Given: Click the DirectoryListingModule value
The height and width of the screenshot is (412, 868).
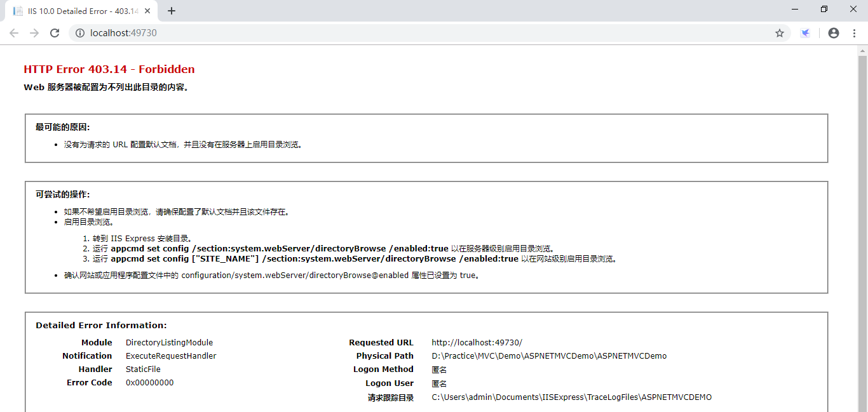Looking at the screenshot, I should coord(169,342).
